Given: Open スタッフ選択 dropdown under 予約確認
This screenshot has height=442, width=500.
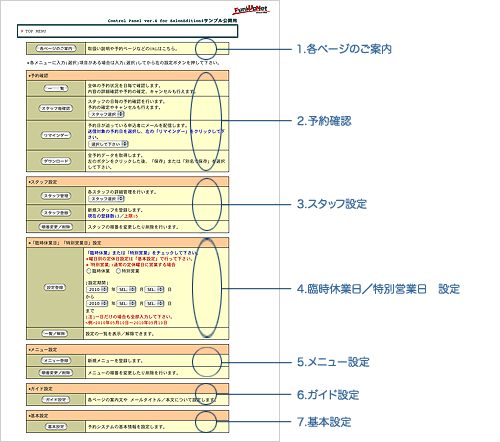Looking at the screenshot, I should tap(106, 114).
